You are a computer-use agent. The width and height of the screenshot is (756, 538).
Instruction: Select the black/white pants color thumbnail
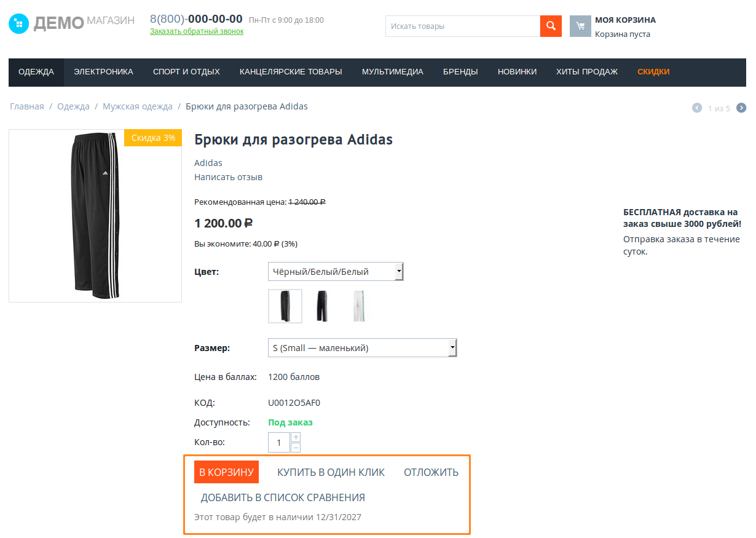pyautogui.click(x=285, y=306)
